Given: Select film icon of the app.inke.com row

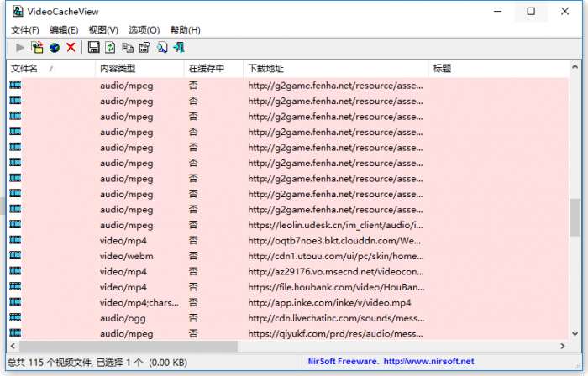Looking at the screenshot, I should 15,302.
